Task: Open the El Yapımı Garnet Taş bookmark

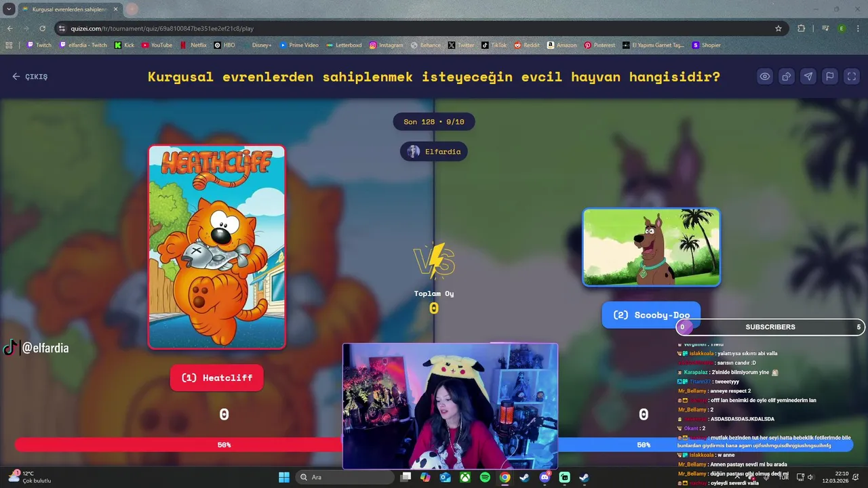Action: [654, 45]
